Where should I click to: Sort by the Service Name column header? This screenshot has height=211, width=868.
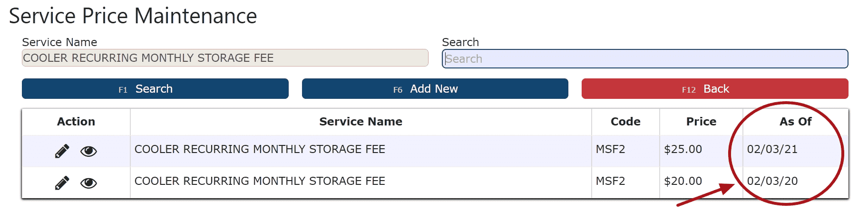point(361,122)
